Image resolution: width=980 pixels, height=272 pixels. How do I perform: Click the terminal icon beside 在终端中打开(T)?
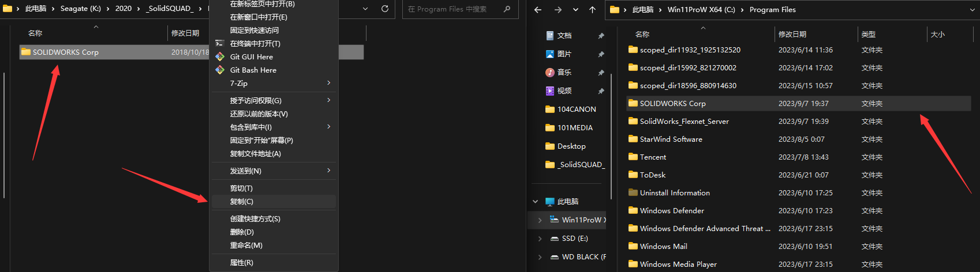point(219,43)
